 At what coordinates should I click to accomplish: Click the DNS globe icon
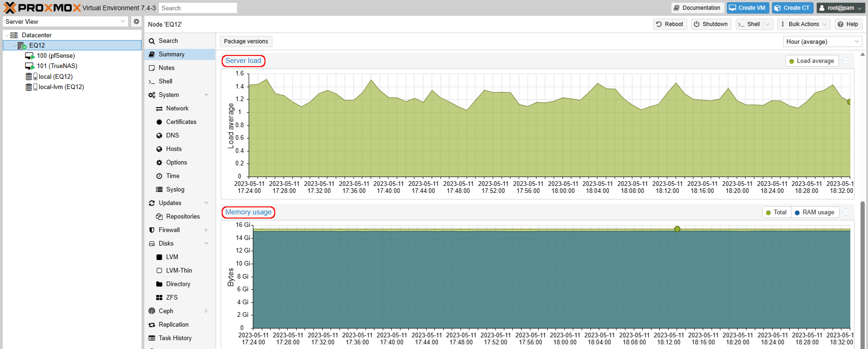[x=159, y=136]
